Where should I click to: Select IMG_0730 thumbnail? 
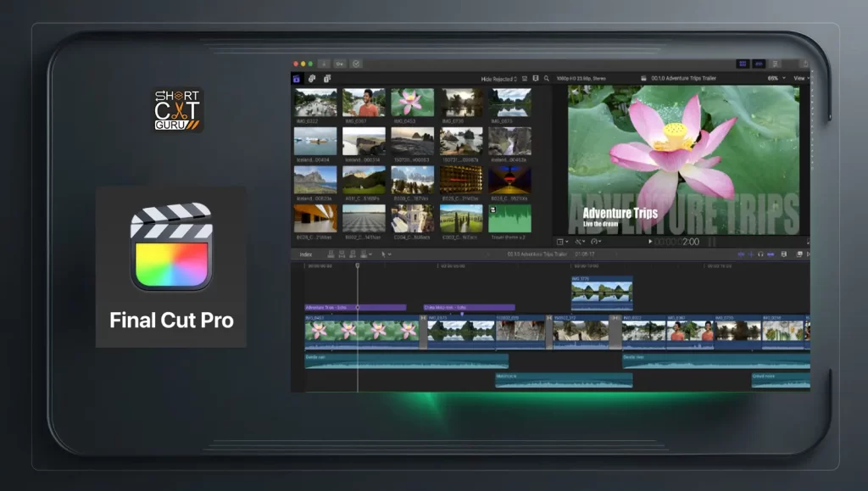coord(461,103)
